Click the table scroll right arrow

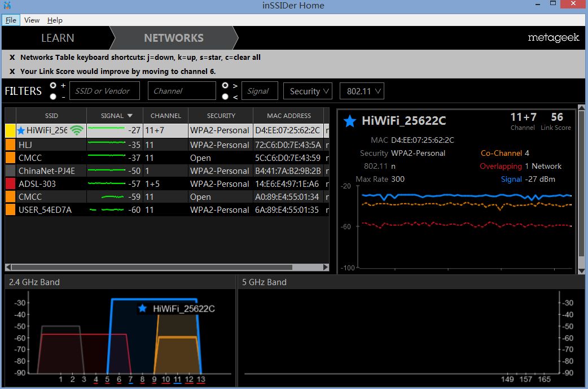coord(326,267)
